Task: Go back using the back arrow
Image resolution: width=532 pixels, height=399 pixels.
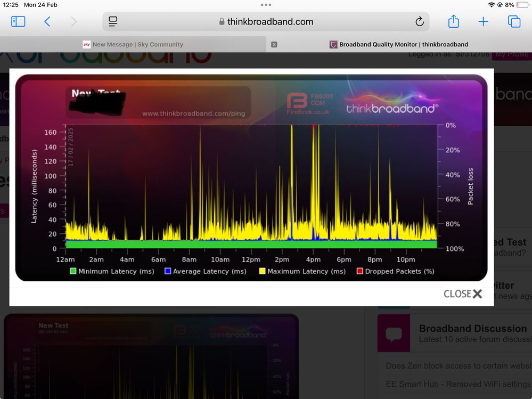Action: point(47,21)
